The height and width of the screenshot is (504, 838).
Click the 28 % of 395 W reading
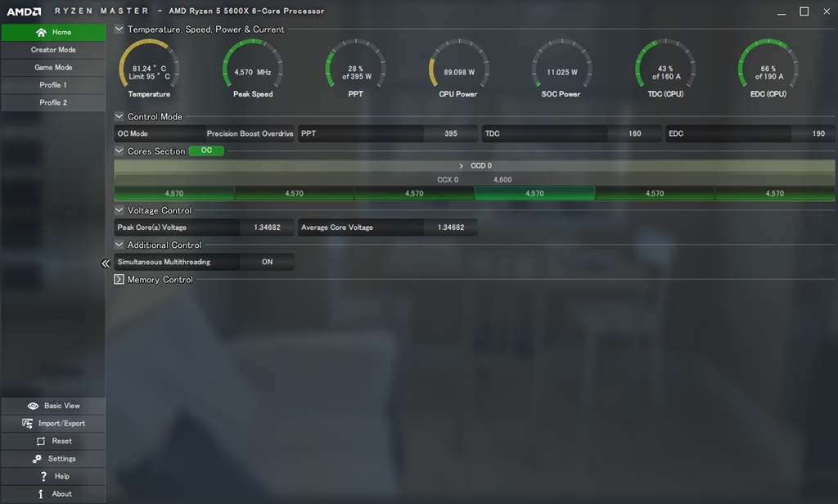pyautogui.click(x=357, y=73)
